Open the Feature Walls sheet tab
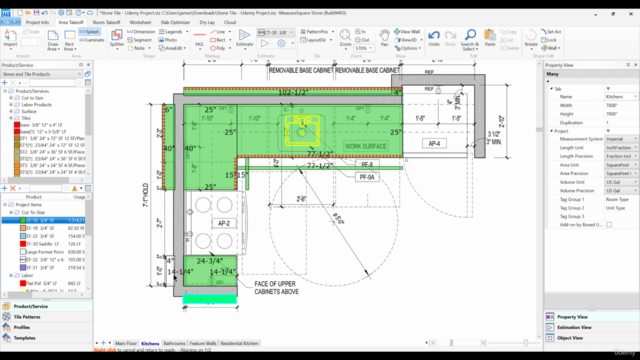 point(203,343)
